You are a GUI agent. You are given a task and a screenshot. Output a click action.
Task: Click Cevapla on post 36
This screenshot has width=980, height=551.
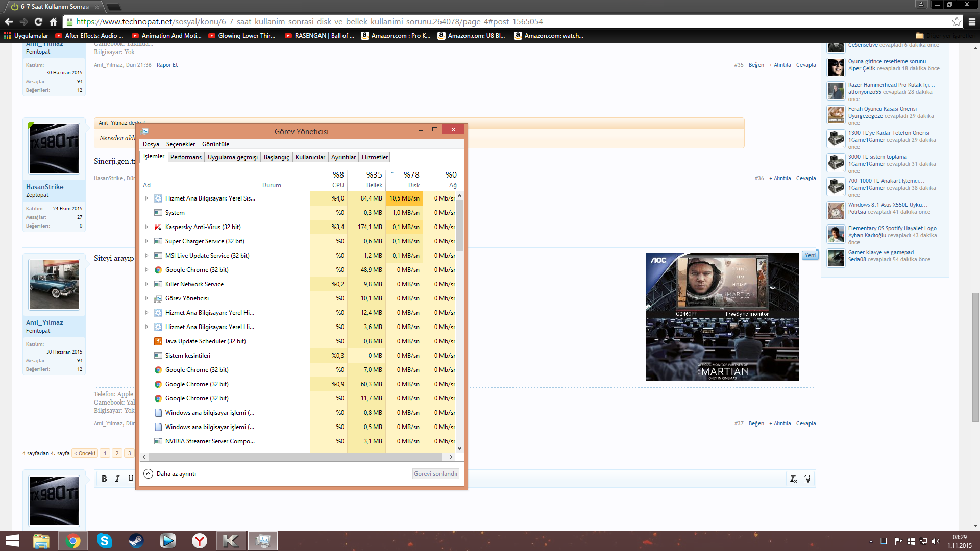click(806, 179)
